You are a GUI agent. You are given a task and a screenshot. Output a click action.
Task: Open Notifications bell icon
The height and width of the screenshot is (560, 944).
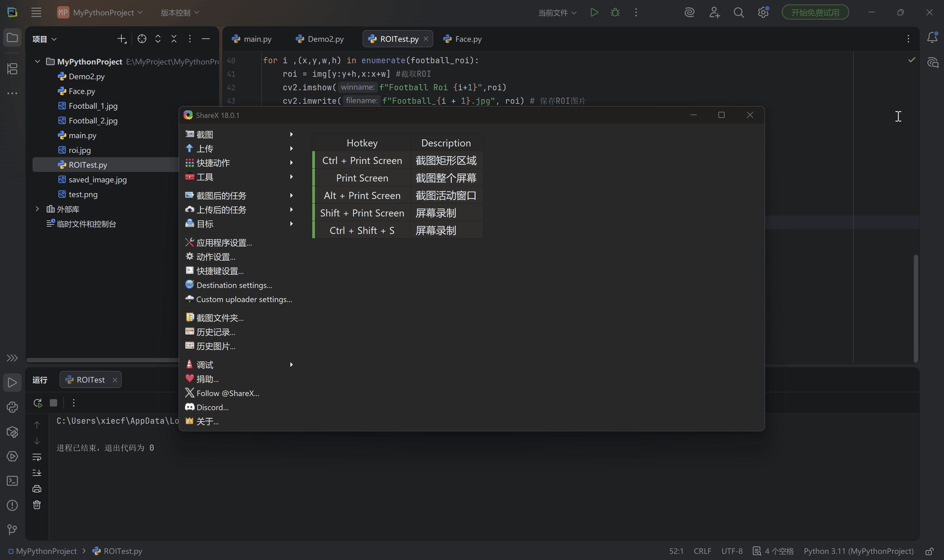(x=932, y=37)
